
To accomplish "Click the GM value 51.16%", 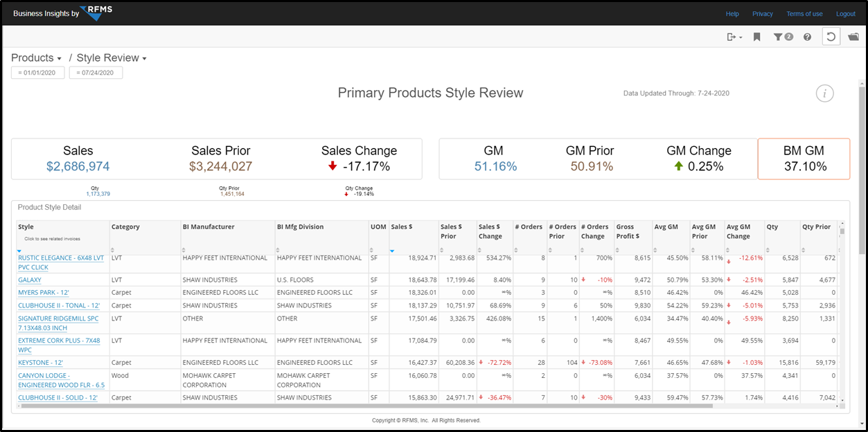I will click(495, 166).
